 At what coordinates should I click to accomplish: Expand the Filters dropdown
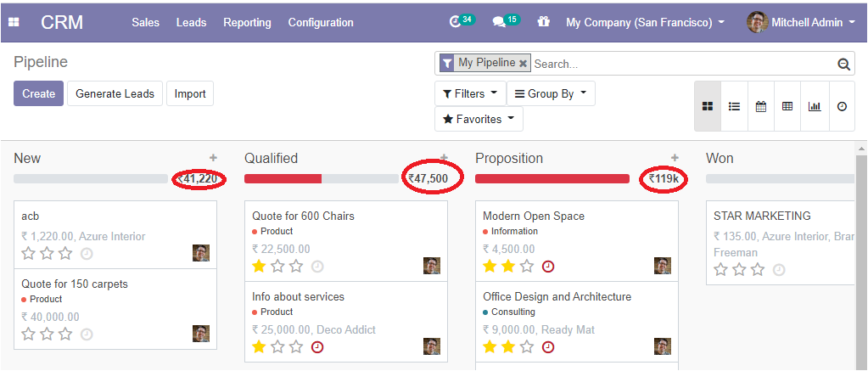point(470,93)
